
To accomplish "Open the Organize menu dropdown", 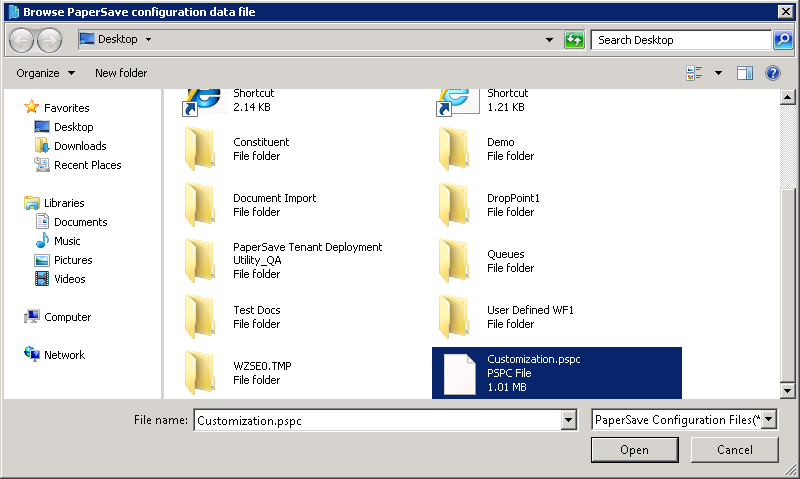I will tap(45, 73).
